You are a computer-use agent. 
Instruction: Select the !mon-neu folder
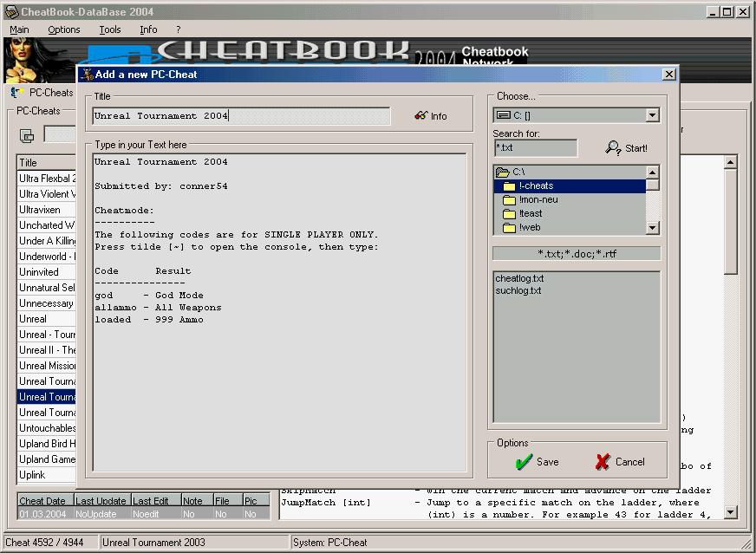point(538,199)
